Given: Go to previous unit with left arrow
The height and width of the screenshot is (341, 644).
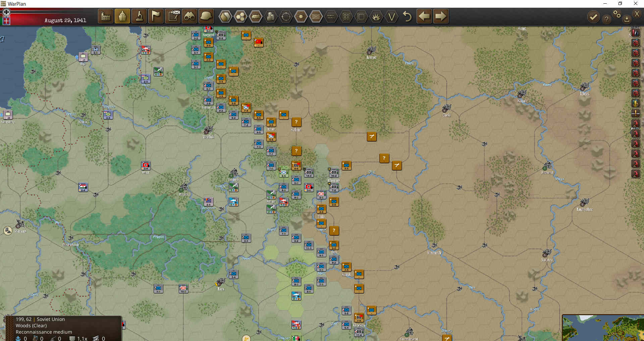Looking at the screenshot, I should 424,16.
